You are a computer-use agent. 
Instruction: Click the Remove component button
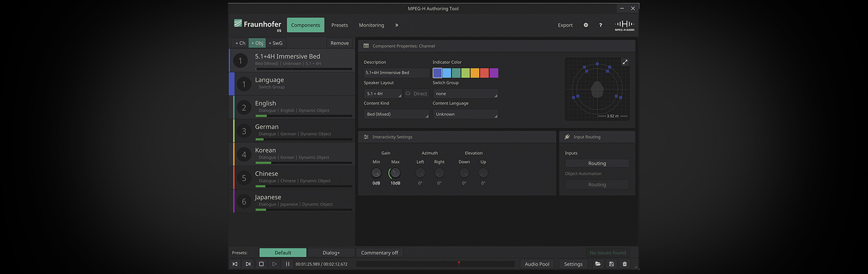coord(339,43)
